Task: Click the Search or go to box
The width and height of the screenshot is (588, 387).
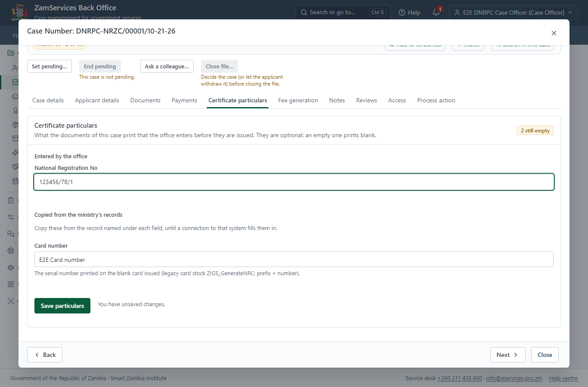Action: pyautogui.click(x=343, y=12)
